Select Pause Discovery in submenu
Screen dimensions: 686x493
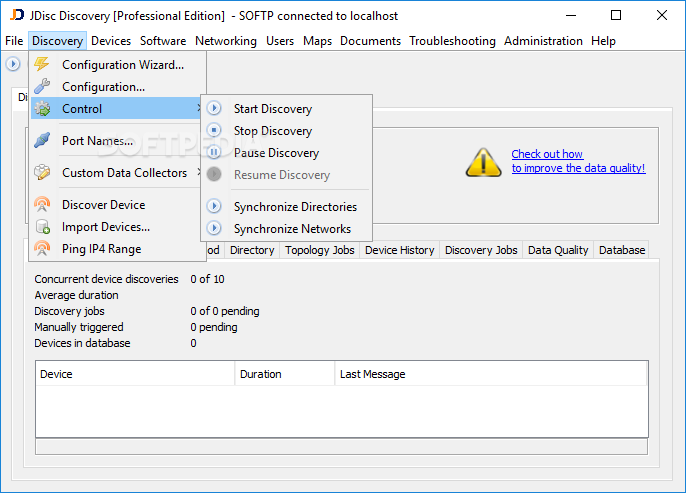(287, 152)
